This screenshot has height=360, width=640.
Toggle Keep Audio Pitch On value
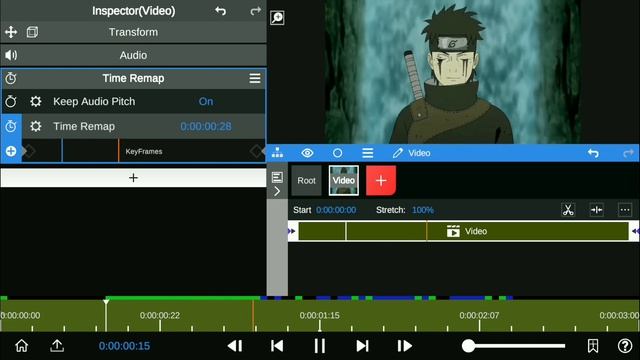[x=206, y=102]
